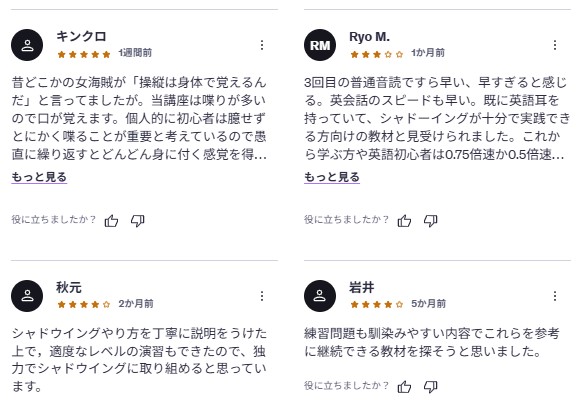The width and height of the screenshot is (577, 405).
Task: Click キンクロ's profile avatar icon
Action: tap(27, 45)
